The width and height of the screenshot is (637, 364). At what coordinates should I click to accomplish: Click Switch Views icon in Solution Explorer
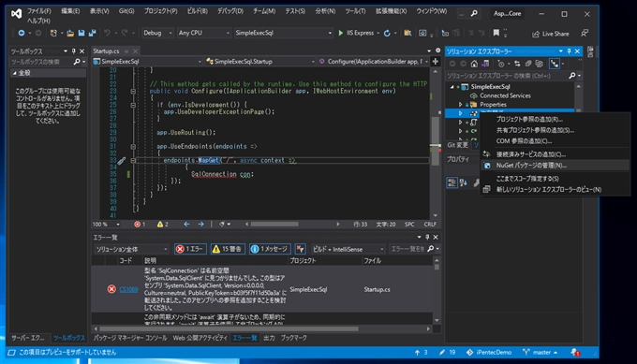485,64
